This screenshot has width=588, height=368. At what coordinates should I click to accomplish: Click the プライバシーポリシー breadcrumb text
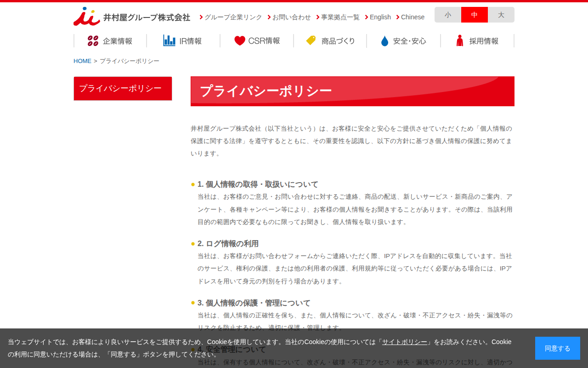tap(130, 61)
